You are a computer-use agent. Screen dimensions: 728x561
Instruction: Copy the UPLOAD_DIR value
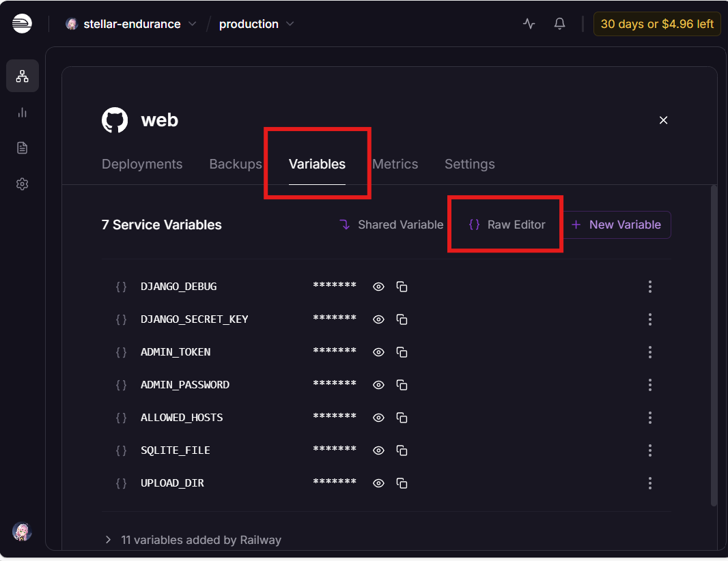pyautogui.click(x=402, y=483)
